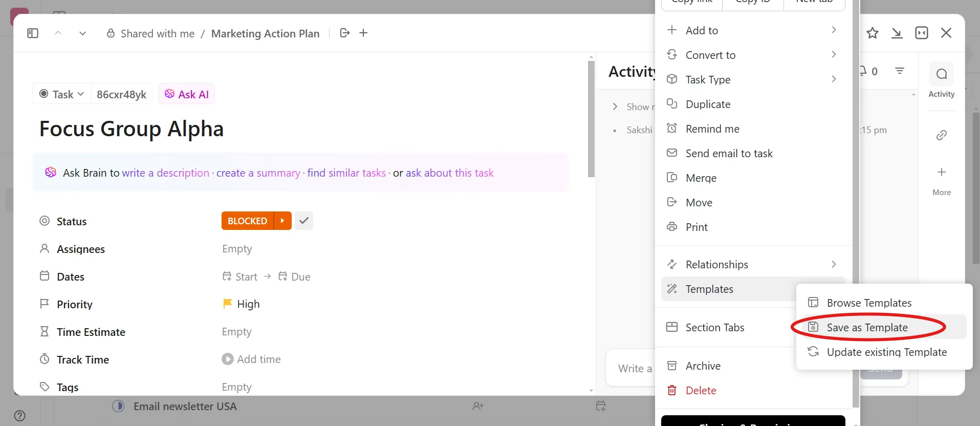The image size is (980, 426).
Task: Minimize task using the down-right arrow icon
Action: tap(897, 33)
